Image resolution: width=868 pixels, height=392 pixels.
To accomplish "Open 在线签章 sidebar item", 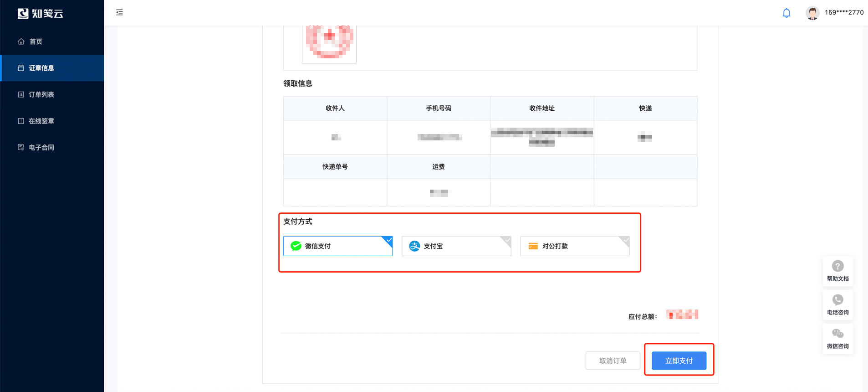I will [x=52, y=121].
